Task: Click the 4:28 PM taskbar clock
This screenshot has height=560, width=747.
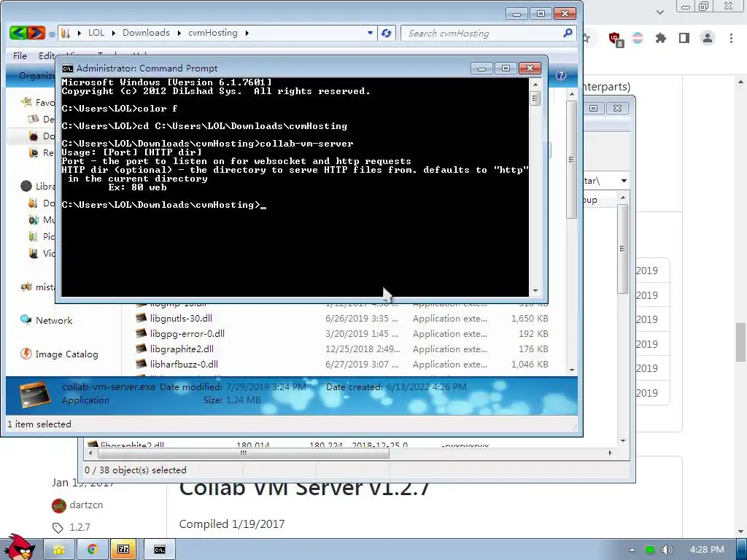Action: (x=706, y=550)
